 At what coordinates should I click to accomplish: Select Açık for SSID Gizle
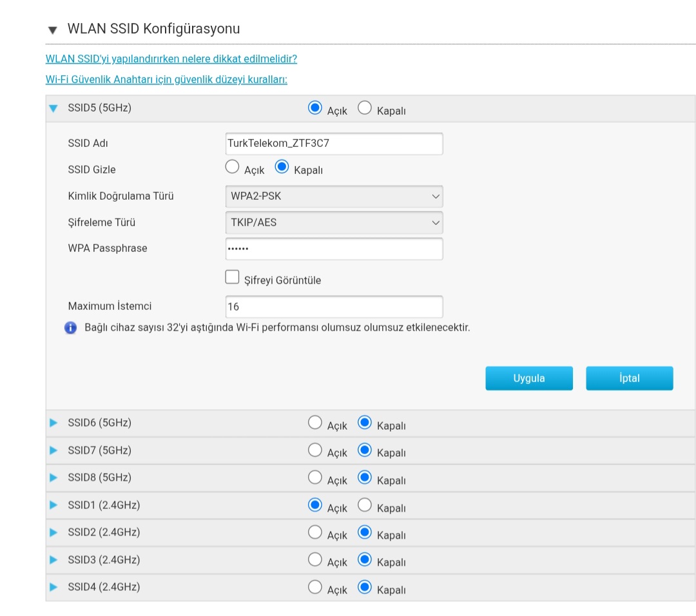pos(233,168)
